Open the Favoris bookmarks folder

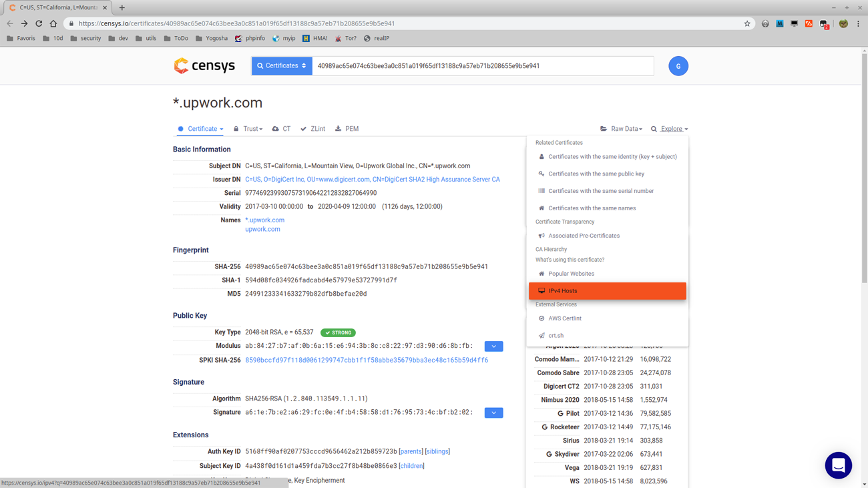[x=21, y=38]
